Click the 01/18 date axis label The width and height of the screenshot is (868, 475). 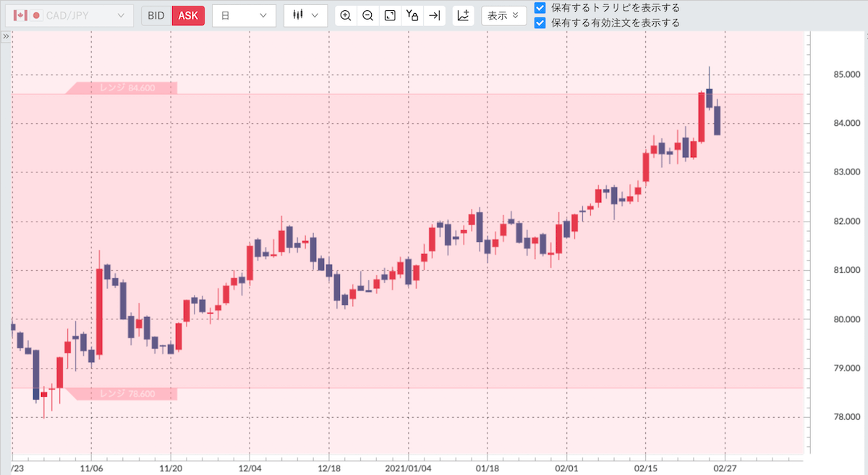tap(487, 468)
